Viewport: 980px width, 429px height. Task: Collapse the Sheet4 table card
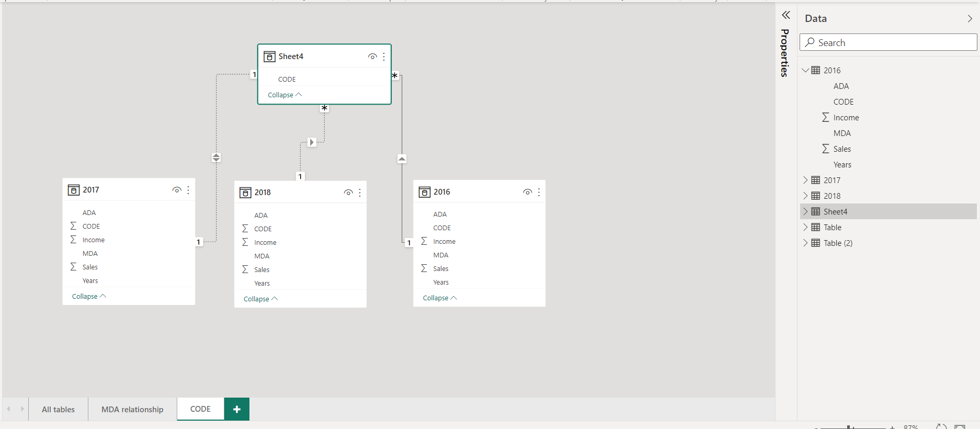point(285,95)
